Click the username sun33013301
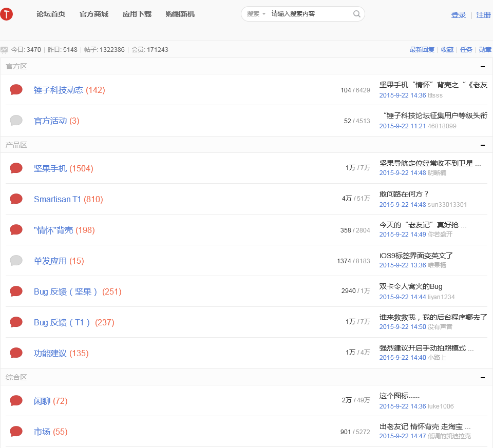Screen dimensions: 493x448 pyautogui.click(x=447, y=205)
